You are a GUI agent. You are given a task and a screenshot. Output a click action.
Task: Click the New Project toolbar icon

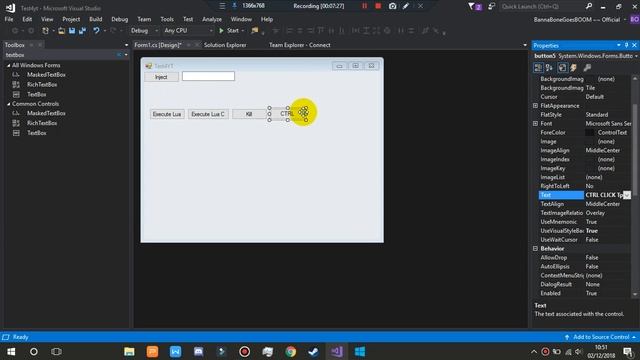click(45, 31)
